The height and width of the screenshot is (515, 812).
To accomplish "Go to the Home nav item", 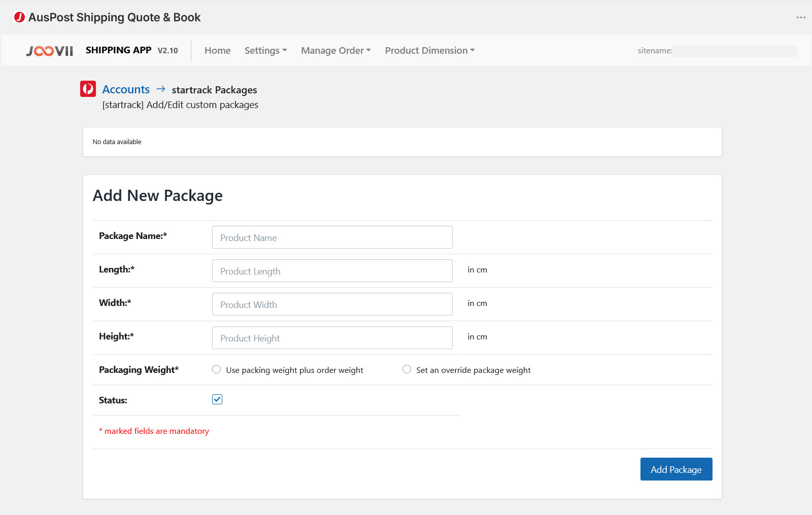I will click(217, 51).
